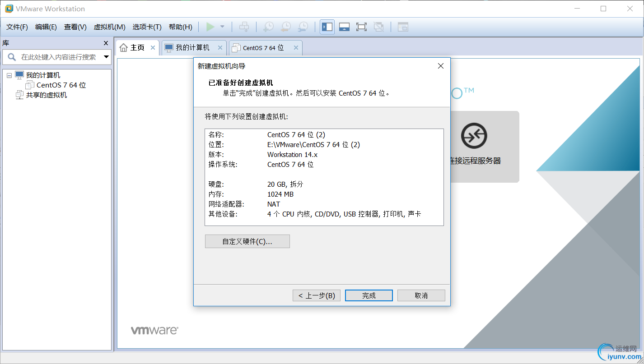Click the magnifier search icon in library

12,57
